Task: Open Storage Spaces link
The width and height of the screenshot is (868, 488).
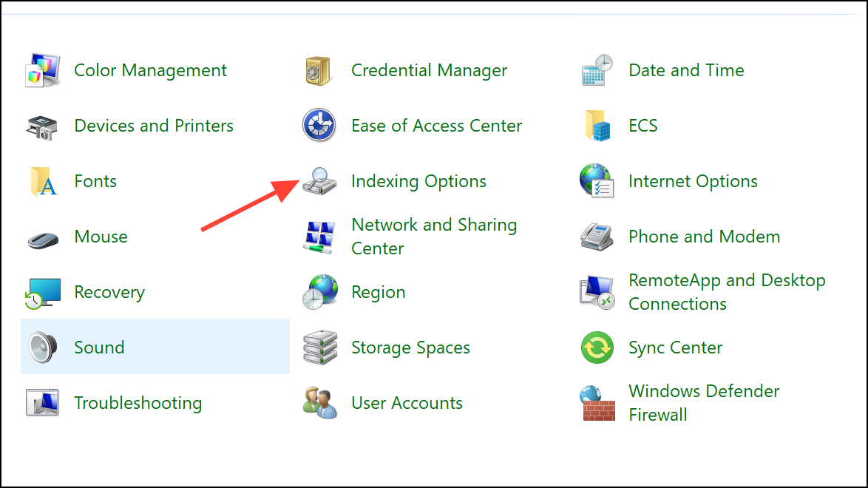Action: 410,348
